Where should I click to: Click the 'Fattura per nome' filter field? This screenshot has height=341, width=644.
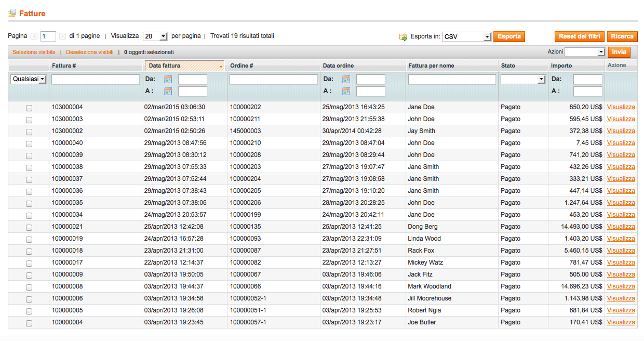click(451, 80)
